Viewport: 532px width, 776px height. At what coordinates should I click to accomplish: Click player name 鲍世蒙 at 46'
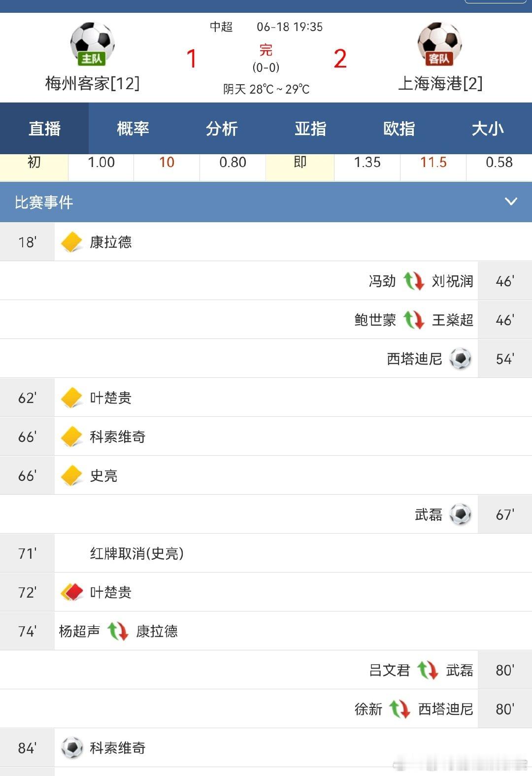coord(375,320)
